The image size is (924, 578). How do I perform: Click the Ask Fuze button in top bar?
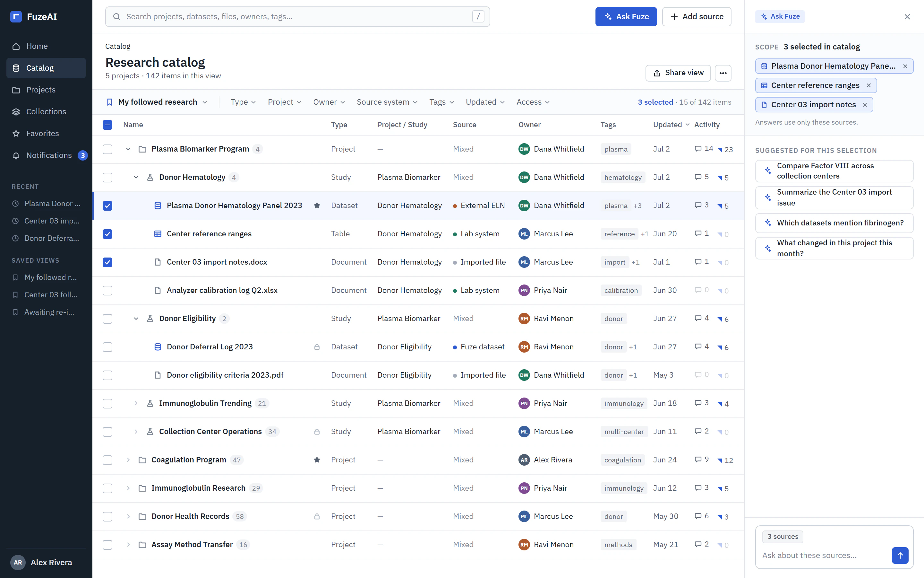(x=626, y=16)
